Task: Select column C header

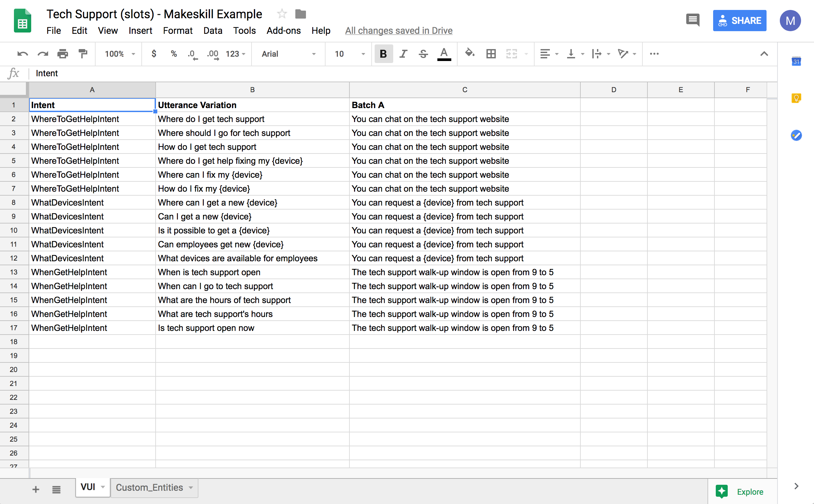Action: 465,90
